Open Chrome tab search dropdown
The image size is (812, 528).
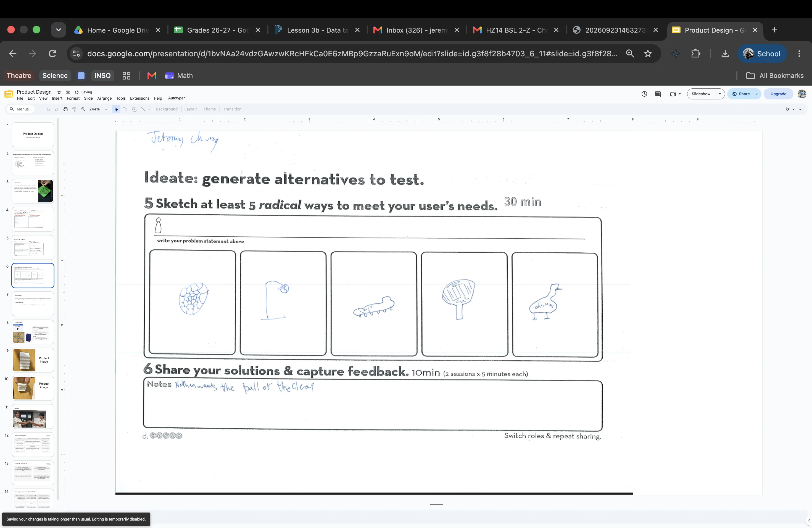point(58,30)
